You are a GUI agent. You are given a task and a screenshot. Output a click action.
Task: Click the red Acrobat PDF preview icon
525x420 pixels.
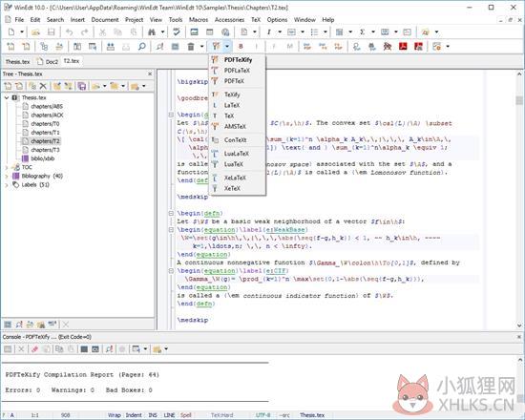(403, 47)
